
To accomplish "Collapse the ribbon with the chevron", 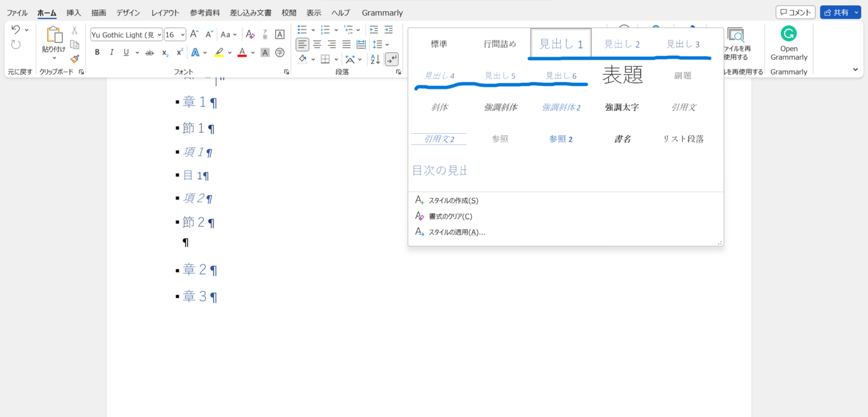I will pyautogui.click(x=855, y=69).
